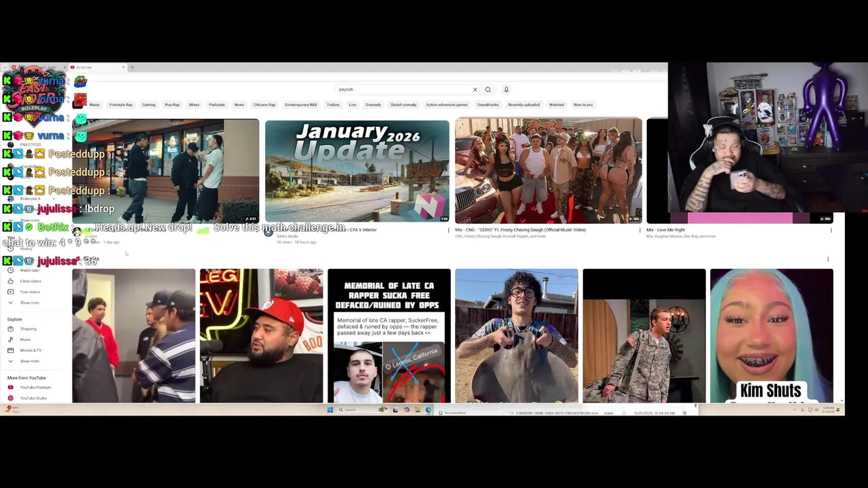Open the weather widget on the taskbar
The width and height of the screenshot is (868, 488).
pos(12,409)
